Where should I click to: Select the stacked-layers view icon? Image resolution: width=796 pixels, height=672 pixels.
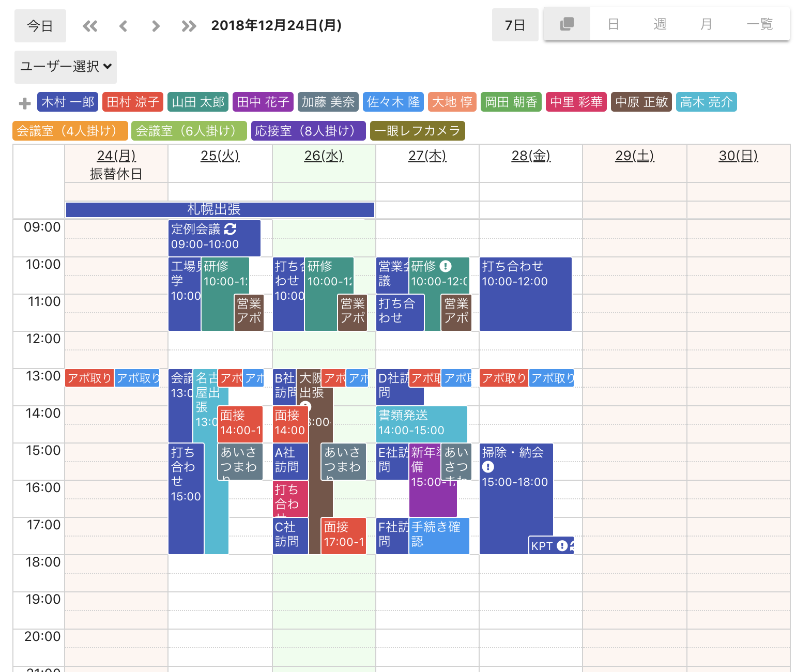tap(567, 24)
